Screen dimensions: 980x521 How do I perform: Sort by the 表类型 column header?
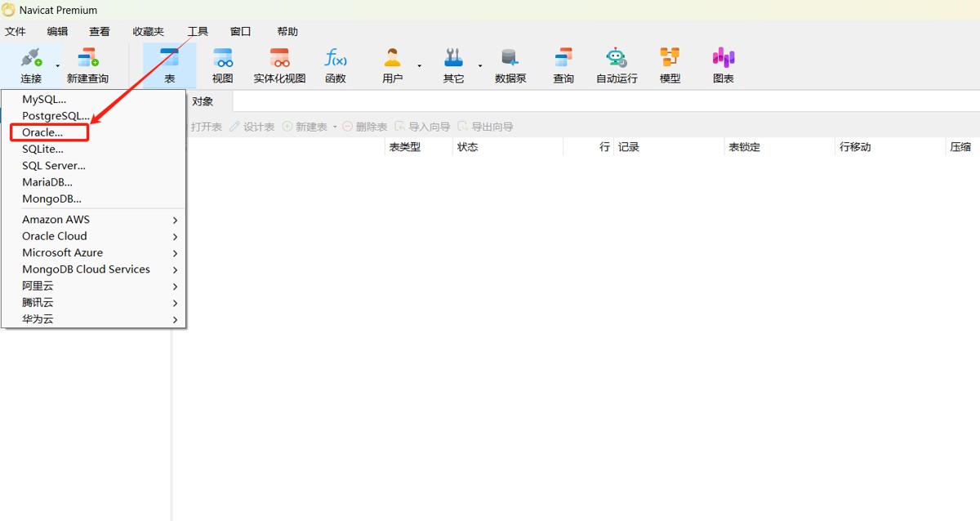click(x=405, y=147)
